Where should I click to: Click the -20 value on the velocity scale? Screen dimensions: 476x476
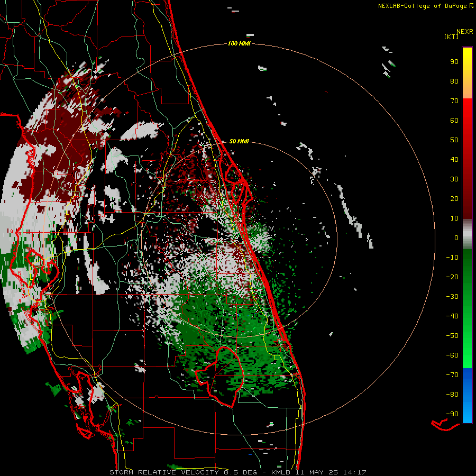pos(452,277)
